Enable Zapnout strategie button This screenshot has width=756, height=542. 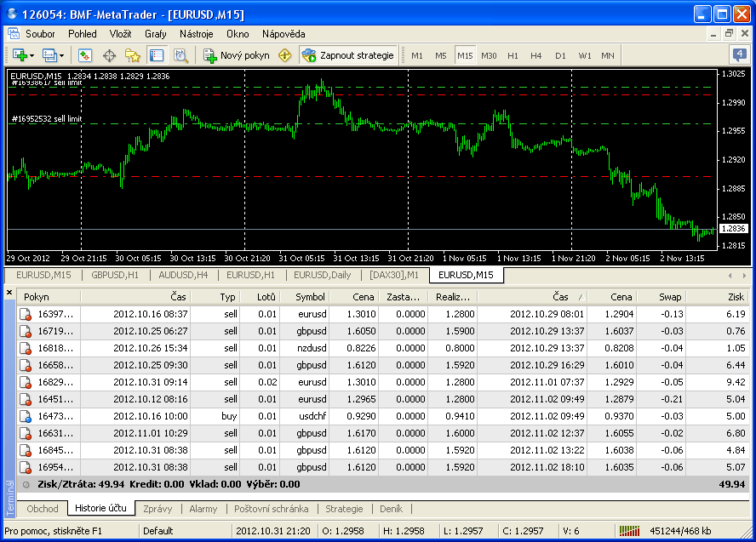point(348,55)
